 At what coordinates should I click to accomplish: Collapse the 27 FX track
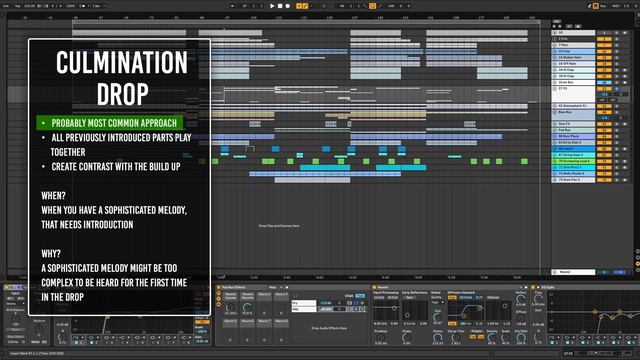[555, 89]
